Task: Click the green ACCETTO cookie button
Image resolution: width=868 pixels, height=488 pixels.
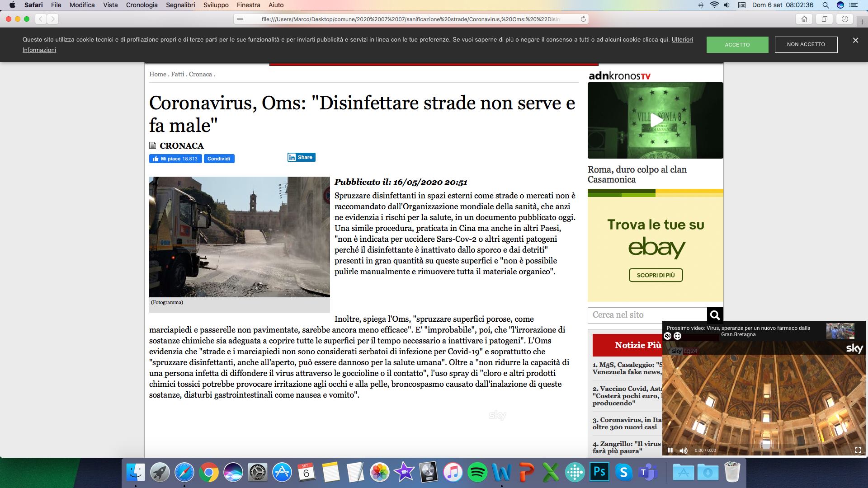Action: 737,45
